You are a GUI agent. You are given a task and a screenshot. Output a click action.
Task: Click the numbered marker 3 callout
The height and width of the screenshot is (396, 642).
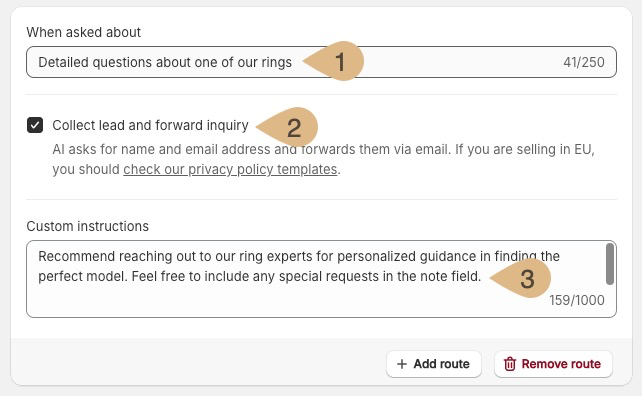(520, 278)
